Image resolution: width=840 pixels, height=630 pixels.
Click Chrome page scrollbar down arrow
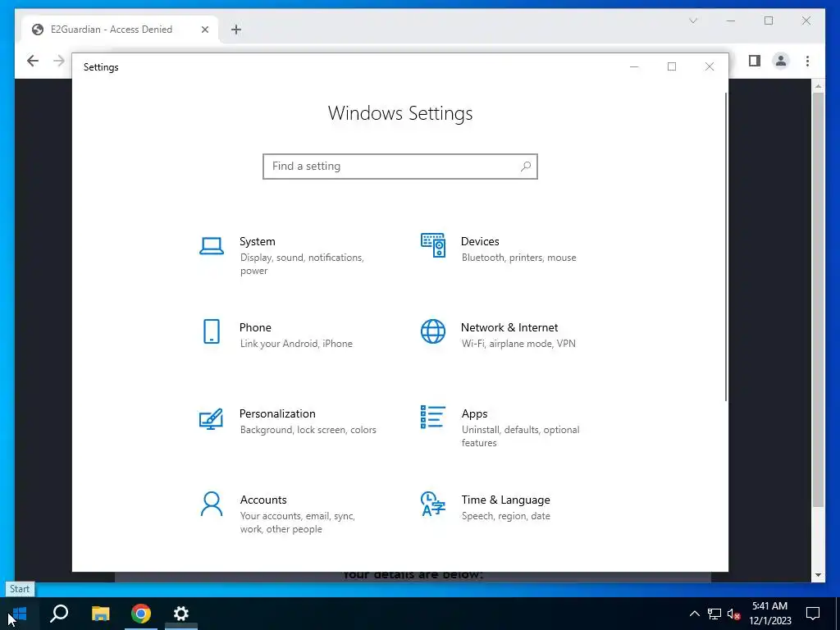tap(818, 575)
